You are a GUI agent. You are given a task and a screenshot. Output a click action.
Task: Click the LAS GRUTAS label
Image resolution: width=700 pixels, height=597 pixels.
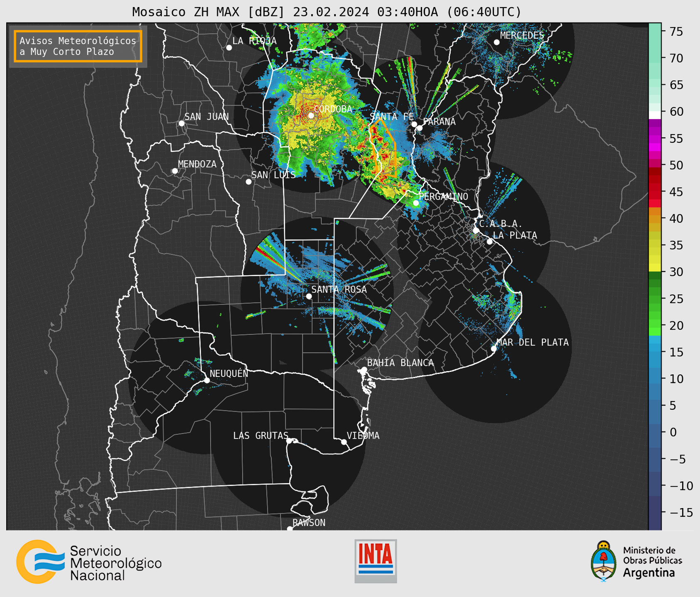[x=261, y=436]
